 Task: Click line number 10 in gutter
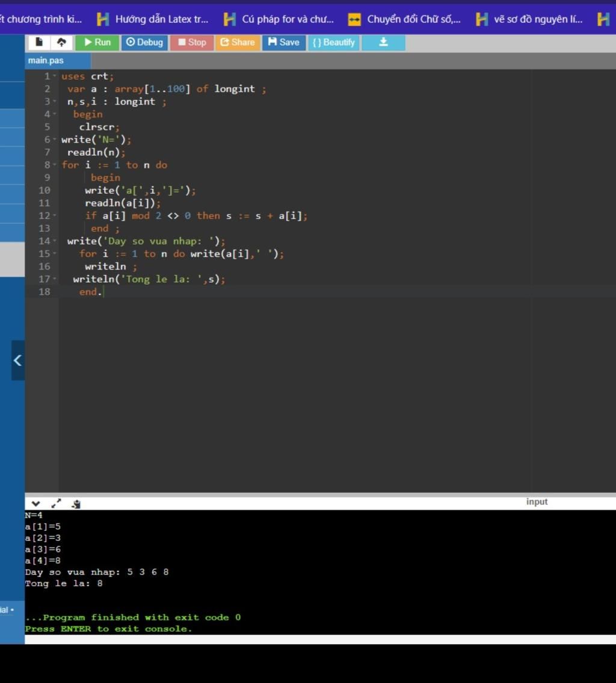pos(45,190)
